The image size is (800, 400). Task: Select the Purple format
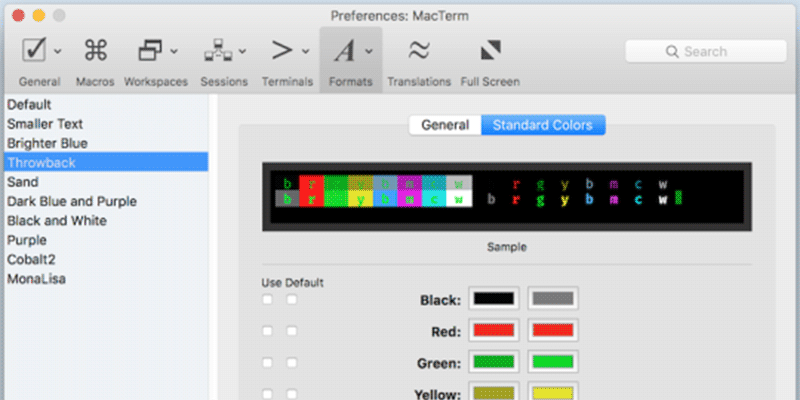point(107,240)
